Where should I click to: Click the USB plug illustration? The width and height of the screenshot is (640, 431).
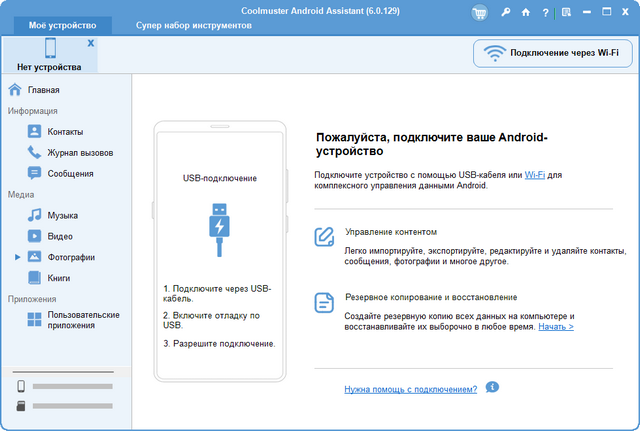point(220,230)
